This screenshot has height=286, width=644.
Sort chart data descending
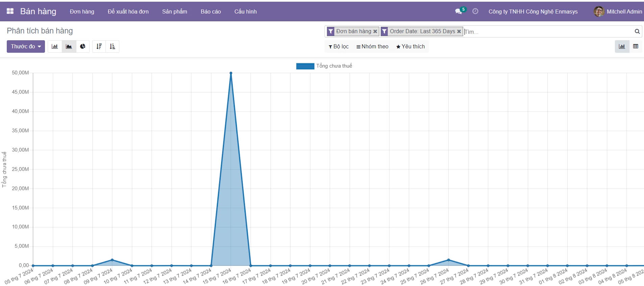(x=99, y=46)
